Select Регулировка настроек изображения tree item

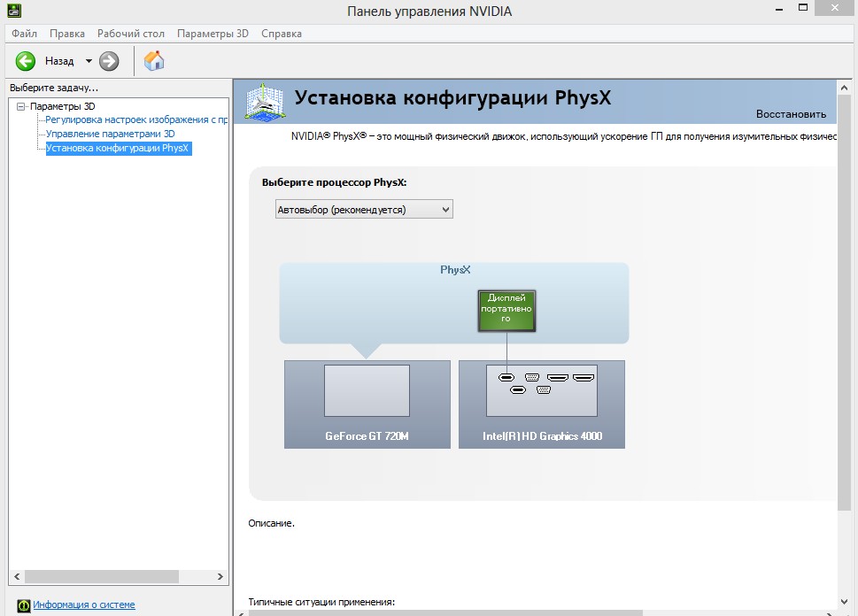[x=136, y=119]
